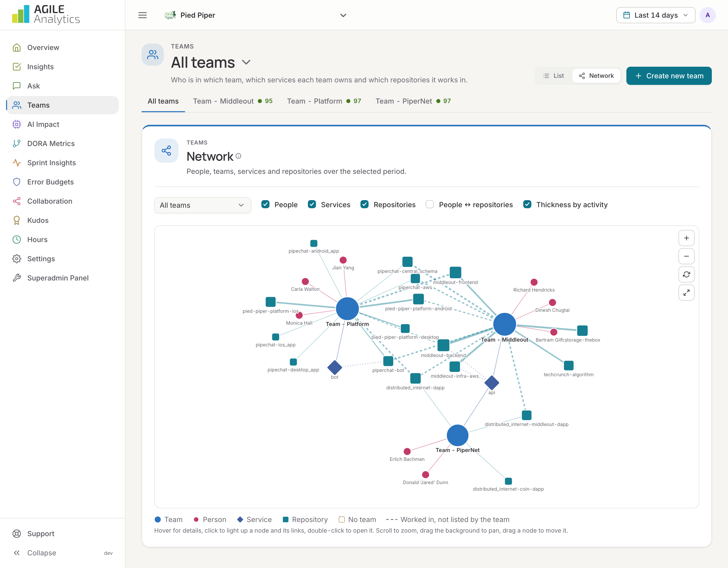728x568 pixels.
Task: Select the Network view button
Action: 596,76
